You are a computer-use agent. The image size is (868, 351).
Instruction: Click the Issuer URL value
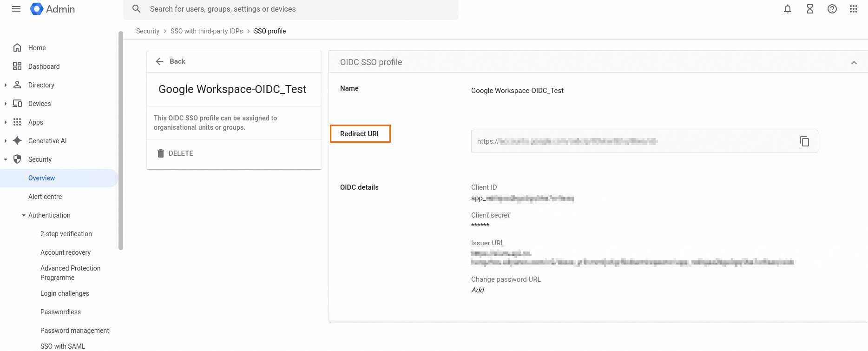(x=633, y=258)
